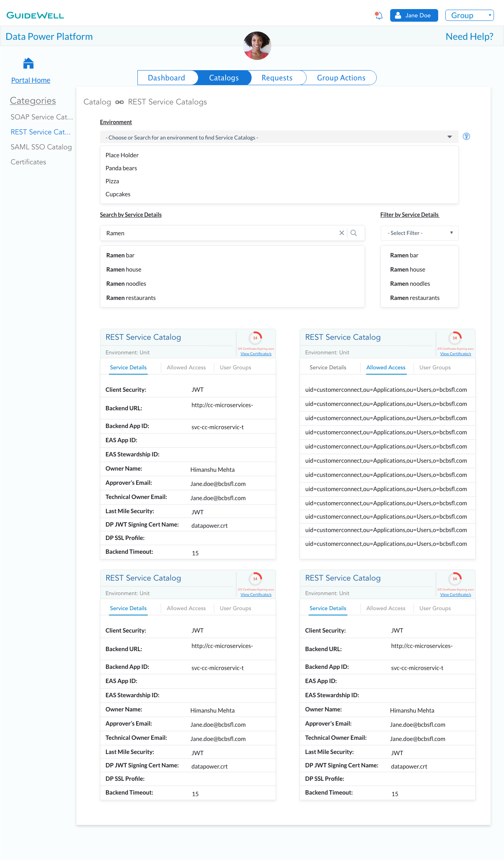Open View Certificate/s in top-left card
Viewport: 504px width, 860px height.
pyautogui.click(x=256, y=354)
